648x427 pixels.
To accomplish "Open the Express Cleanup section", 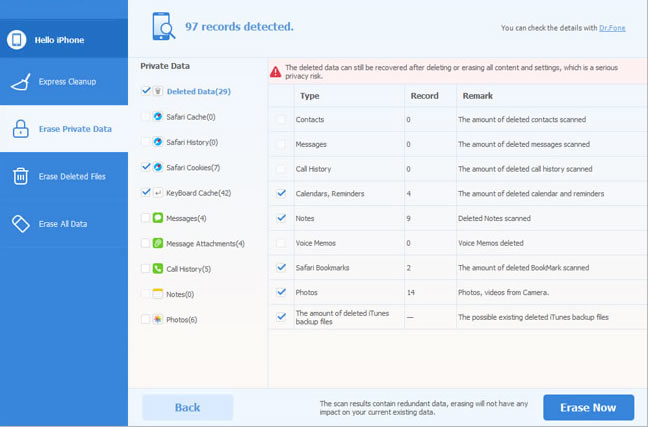I will [64, 81].
